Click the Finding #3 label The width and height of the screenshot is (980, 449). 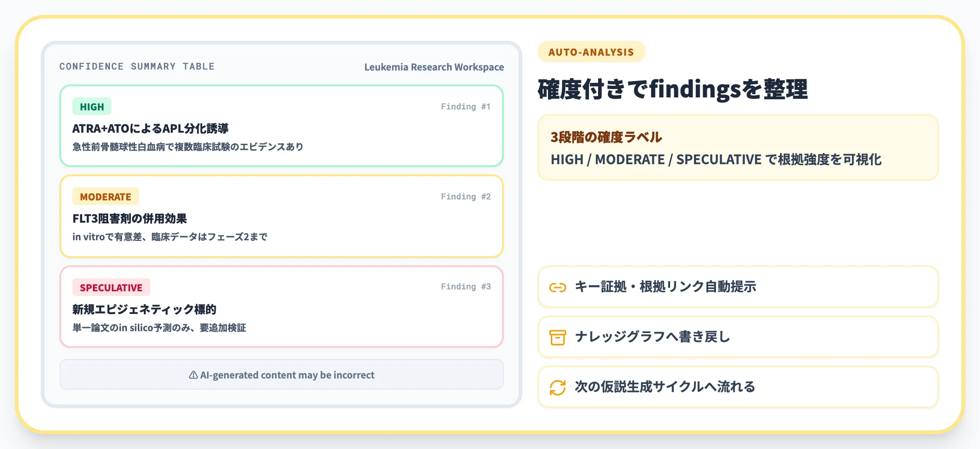coord(465,287)
